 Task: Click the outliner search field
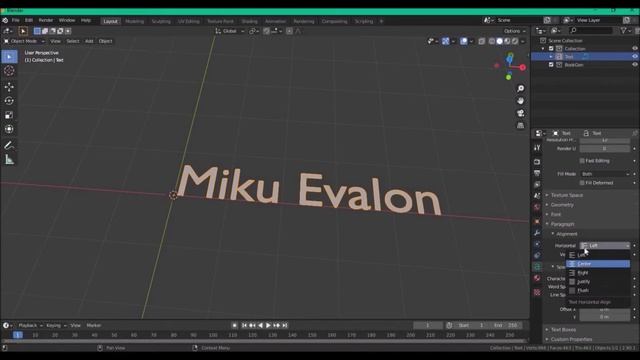tap(591, 30)
